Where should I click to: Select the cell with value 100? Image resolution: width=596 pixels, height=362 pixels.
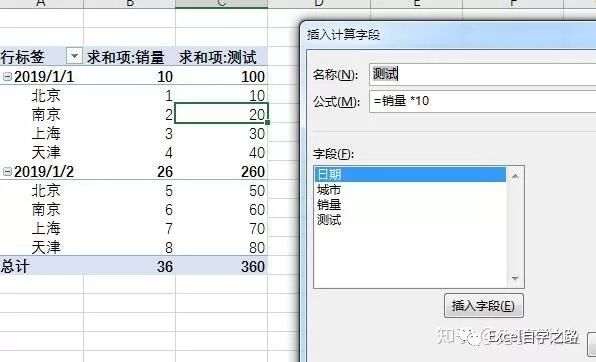pos(222,76)
